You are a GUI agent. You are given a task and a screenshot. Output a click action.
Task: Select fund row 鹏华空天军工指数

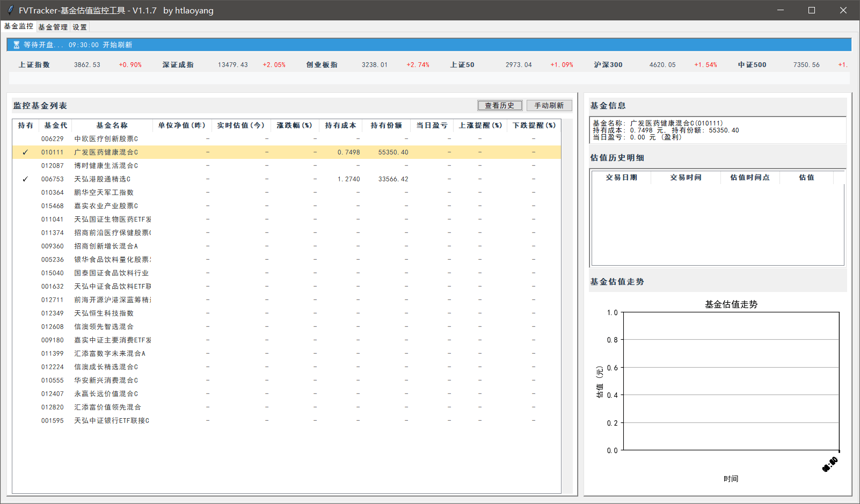pos(104,193)
